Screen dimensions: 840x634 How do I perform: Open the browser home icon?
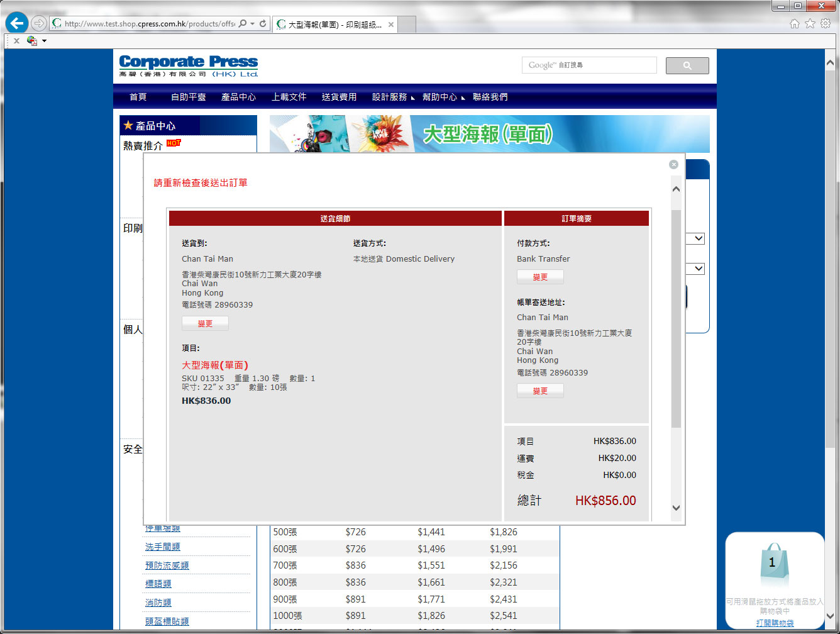tap(795, 24)
